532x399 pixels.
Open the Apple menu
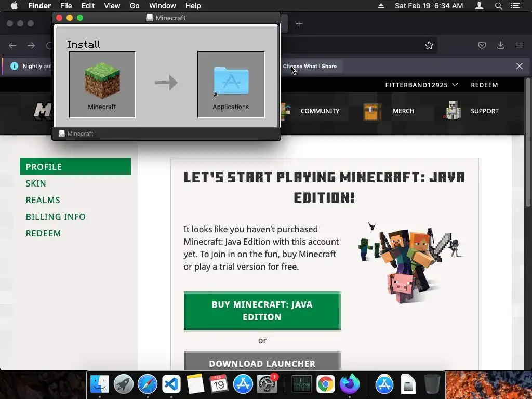pyautogui.click(x=14, y=6)
